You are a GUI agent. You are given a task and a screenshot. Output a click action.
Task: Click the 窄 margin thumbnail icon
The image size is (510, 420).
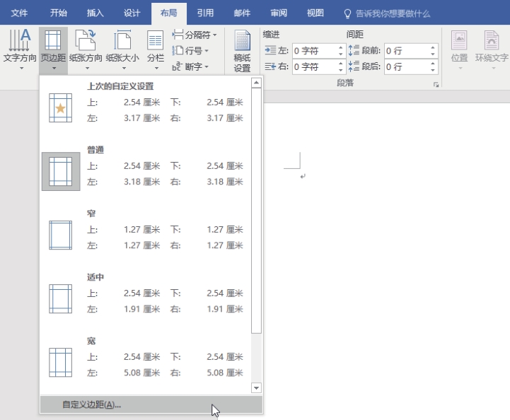coord(61,235)
